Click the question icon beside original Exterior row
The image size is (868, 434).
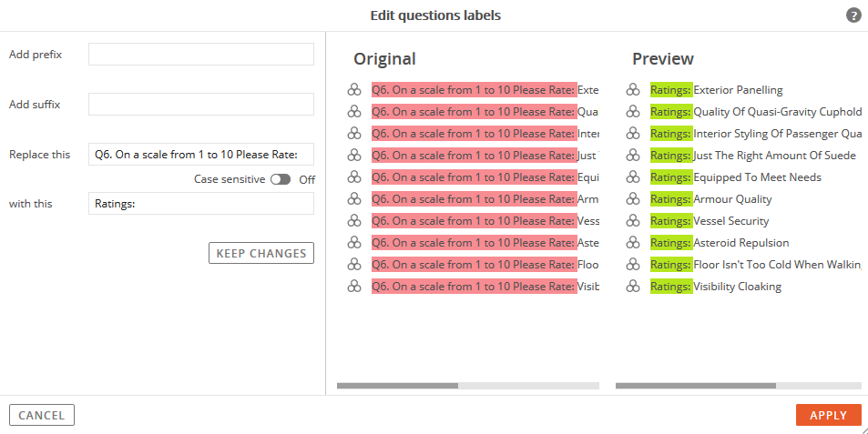pos(354,89)
